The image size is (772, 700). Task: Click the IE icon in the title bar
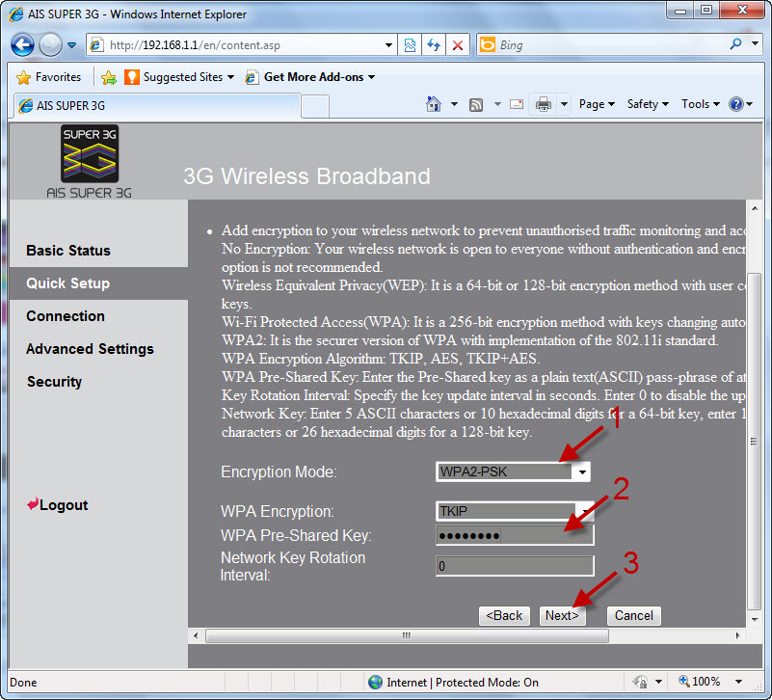15,14
